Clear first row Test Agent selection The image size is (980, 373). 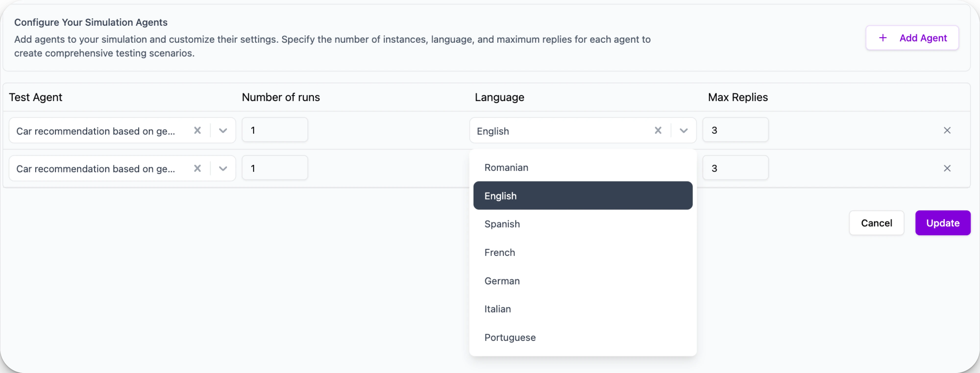[x=197, y=130]
